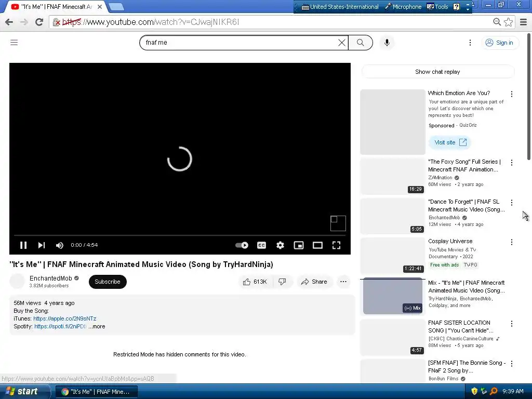The height and width of the screenshot is (399, 532).
Task: Click Sign in button
Action: [x=499, y=43]
